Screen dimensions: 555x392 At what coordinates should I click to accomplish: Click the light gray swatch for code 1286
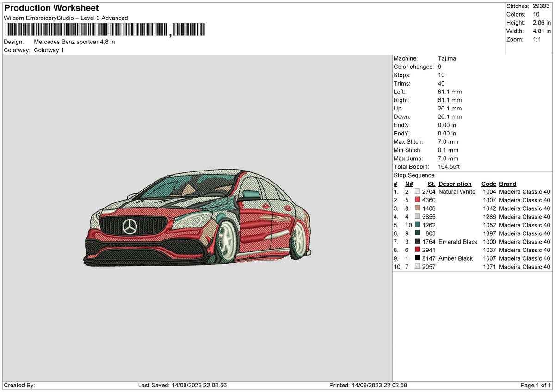point(417,217)
